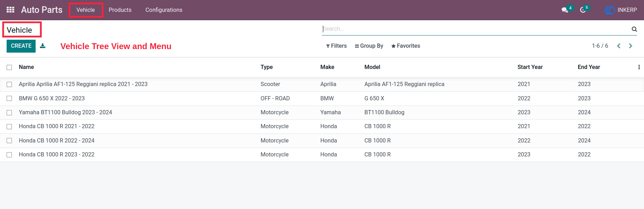Expand the Filters dropdown
Image resolution: width=644 pixels, height=209 pixels.
[336, 46]
